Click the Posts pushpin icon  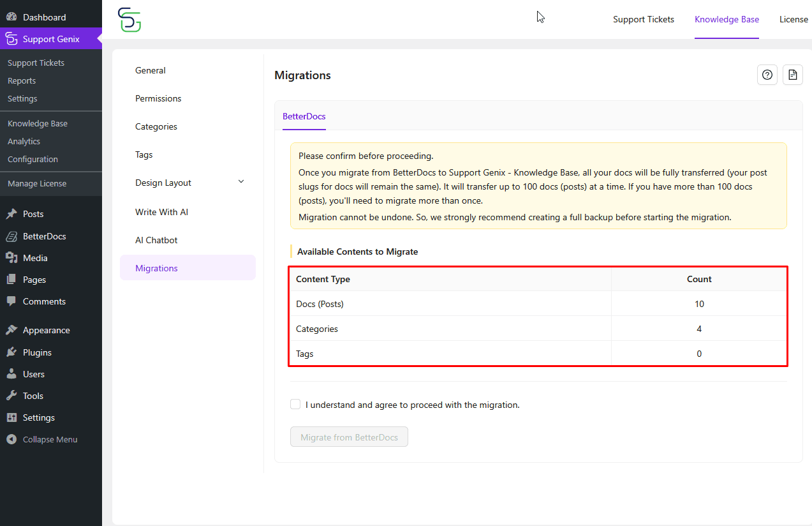pyautogui.click(x=11, y=214)
